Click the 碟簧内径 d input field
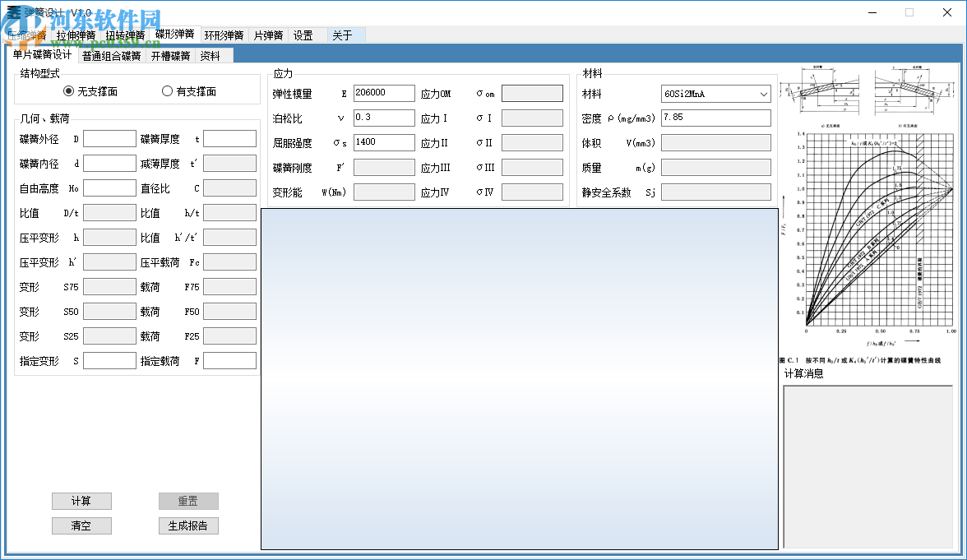 coord(109,164)
